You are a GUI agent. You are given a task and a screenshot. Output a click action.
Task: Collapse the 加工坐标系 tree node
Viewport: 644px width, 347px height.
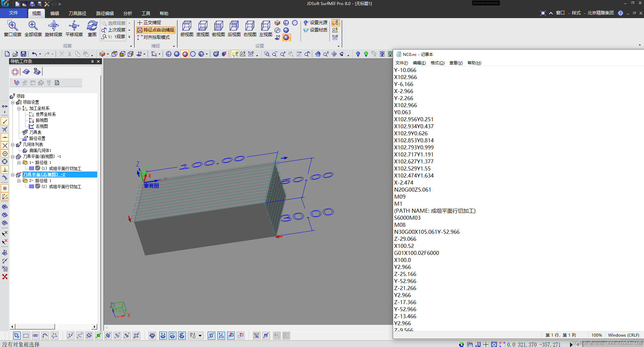[x=19, y=109]
